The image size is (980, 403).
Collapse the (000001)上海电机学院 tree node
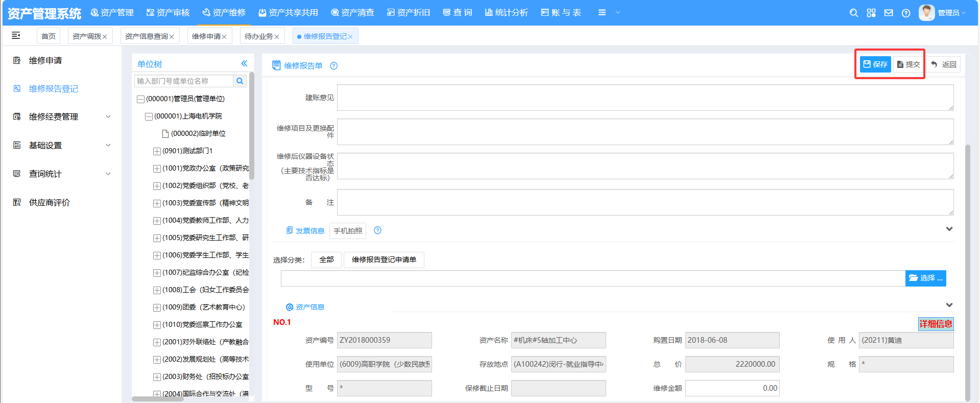[x=149, y=116]
